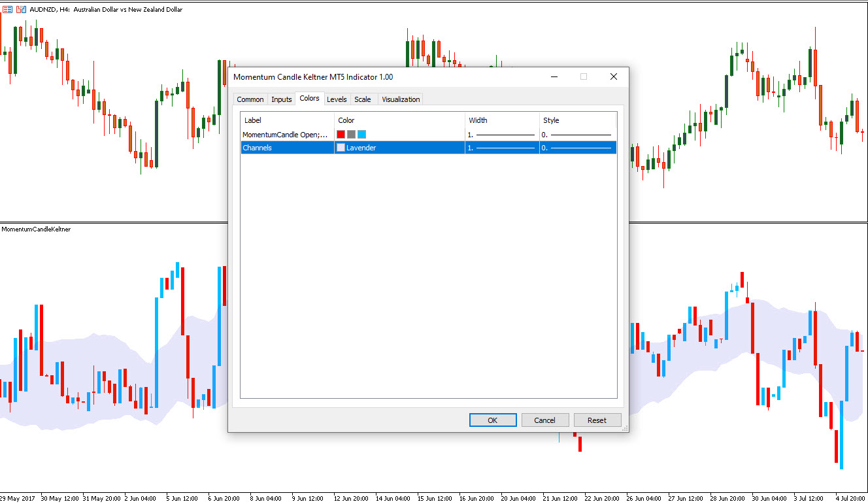Select the MomentumCandle Open label row
868x504 pixels.
[286, 134]
